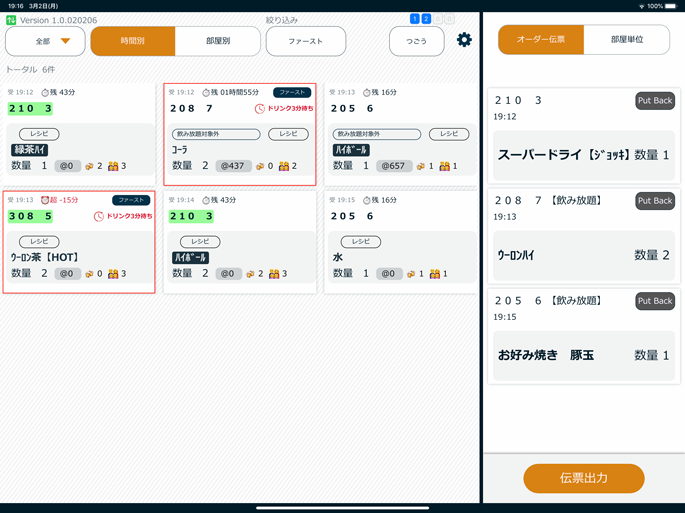Click the cup icon on 19:14 ハイボール card
The height and width of the screenshot is (513, 685).
point(250,274)
